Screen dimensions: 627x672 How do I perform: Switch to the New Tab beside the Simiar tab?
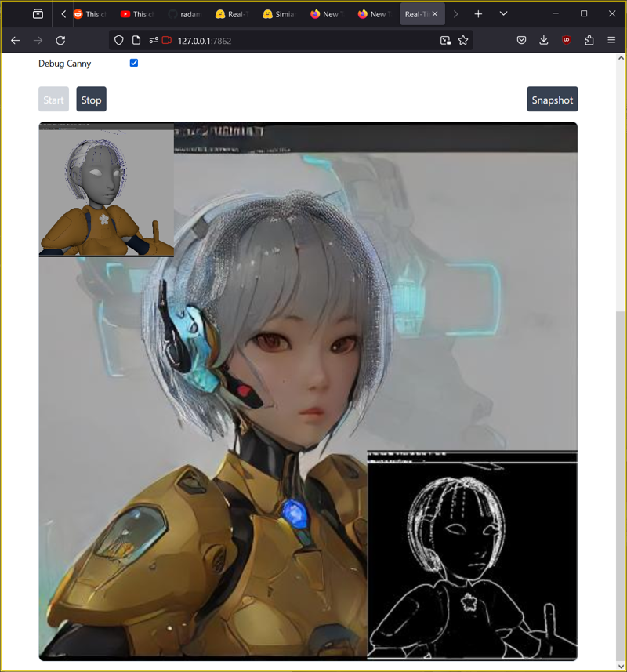(x=328, y=14)
